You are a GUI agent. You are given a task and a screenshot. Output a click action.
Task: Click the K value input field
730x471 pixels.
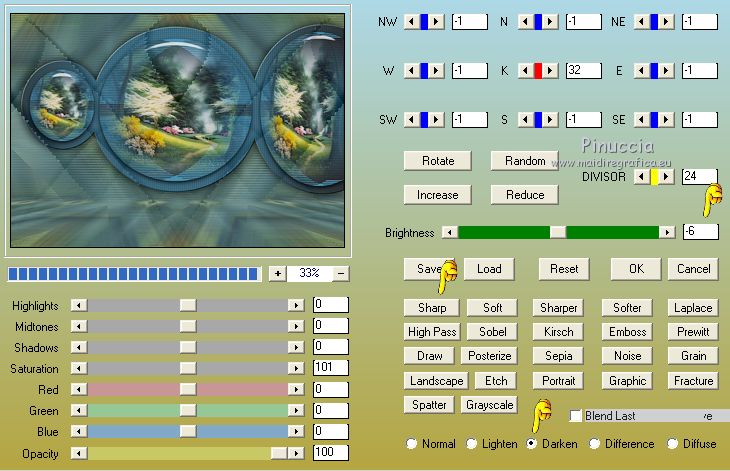coord(584,71)
